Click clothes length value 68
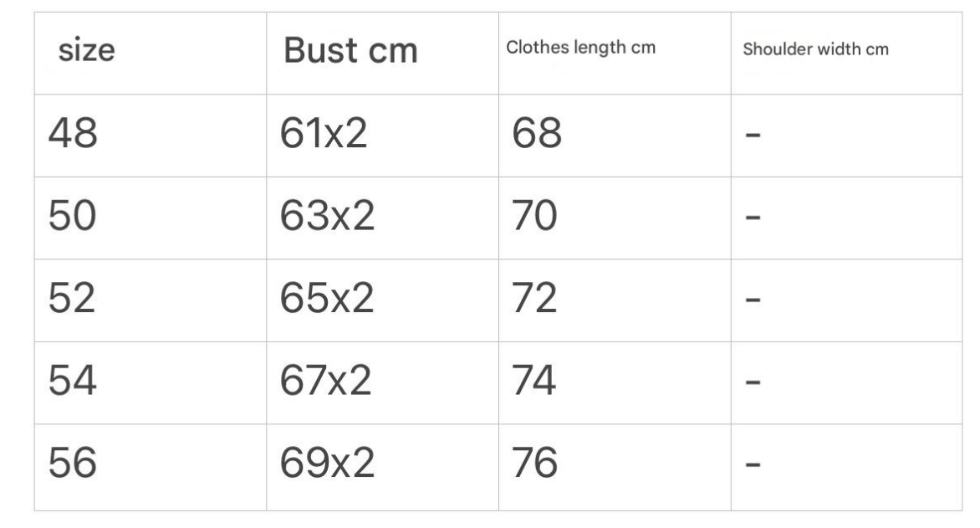Image resolution: width=980 pixels, height=528 pixels. pyautogui.click(x=536, y=134)
